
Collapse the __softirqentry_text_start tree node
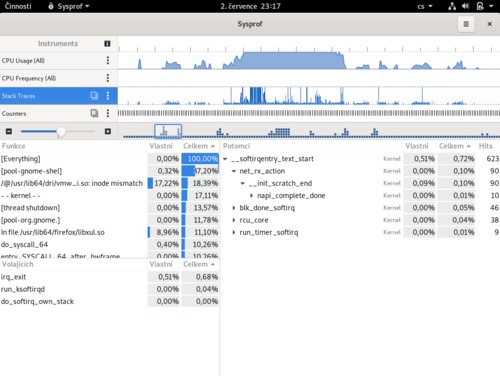coord(225,159)
